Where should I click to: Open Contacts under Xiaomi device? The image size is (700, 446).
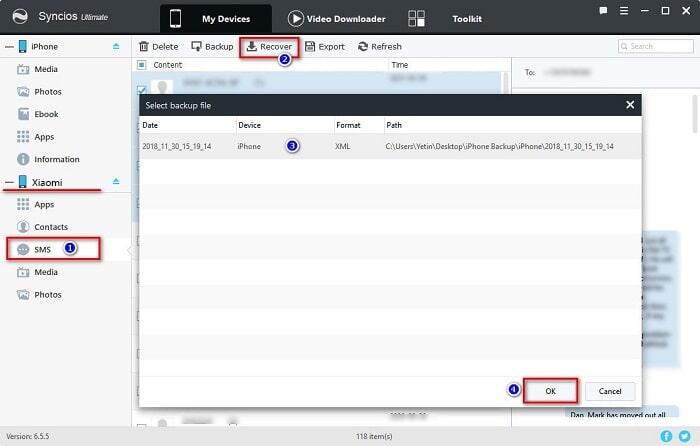[x=51, y=227]
